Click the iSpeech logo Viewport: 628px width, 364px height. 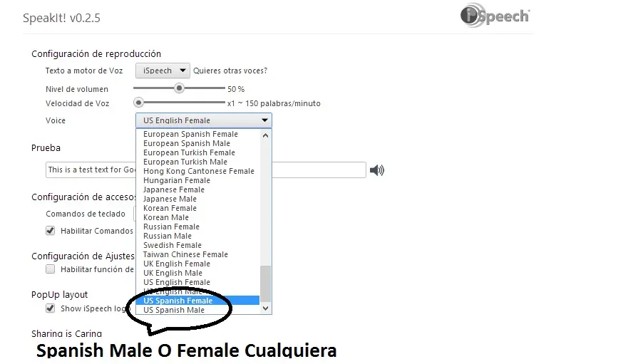(x=495, y=15)
